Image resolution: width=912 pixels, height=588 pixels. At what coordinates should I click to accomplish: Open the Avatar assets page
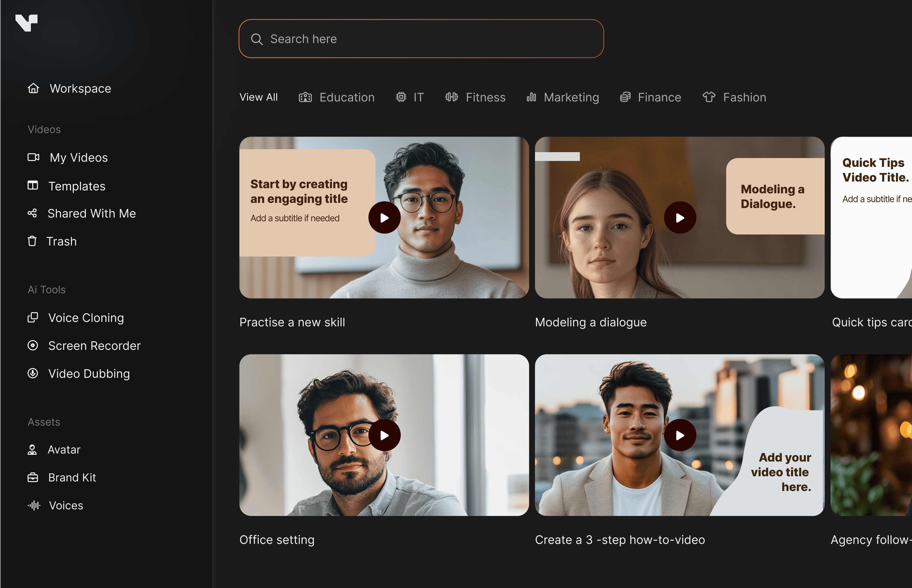pos(64,449)
